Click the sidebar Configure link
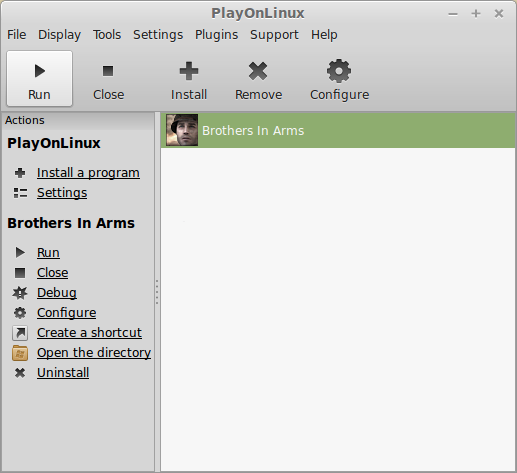The width and height of the screenshot is (517, 473). coord(67,313)
